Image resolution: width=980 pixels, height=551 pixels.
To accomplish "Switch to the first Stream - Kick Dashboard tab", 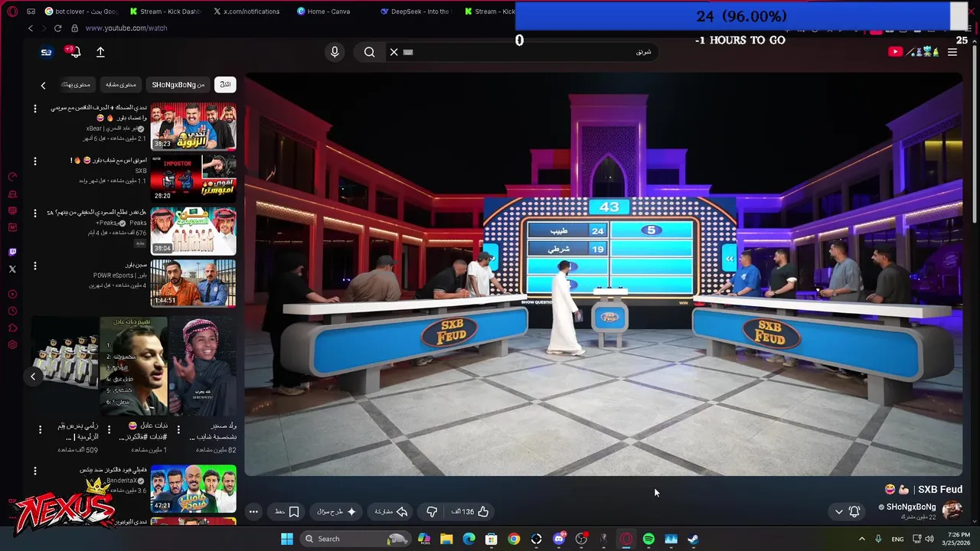I will pyautogui.click(x=164, y=11).
